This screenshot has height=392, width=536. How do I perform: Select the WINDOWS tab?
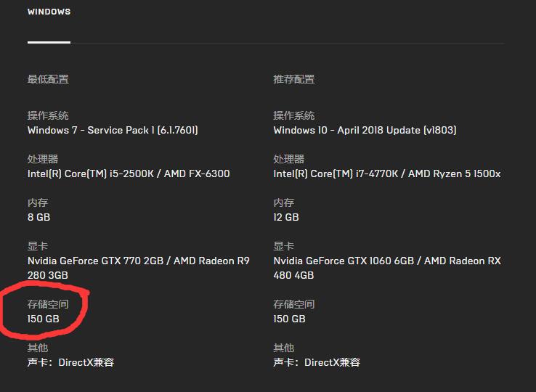coord(49,12)
